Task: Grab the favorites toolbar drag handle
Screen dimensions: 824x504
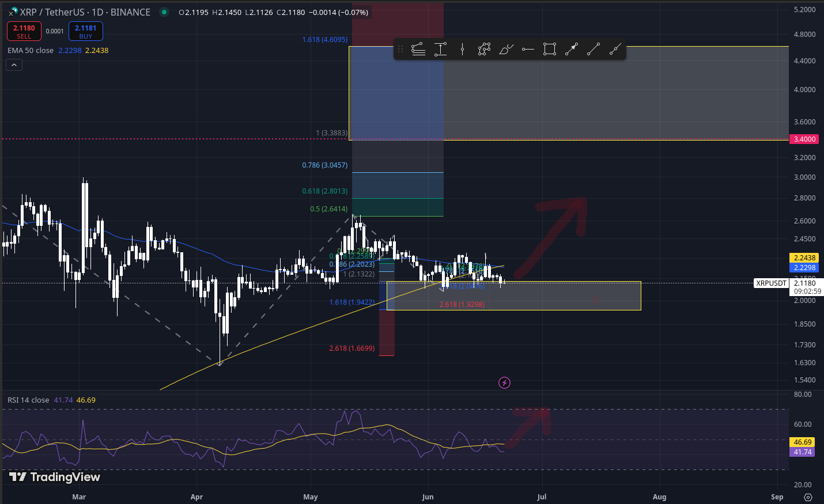Action: (400, 50)
